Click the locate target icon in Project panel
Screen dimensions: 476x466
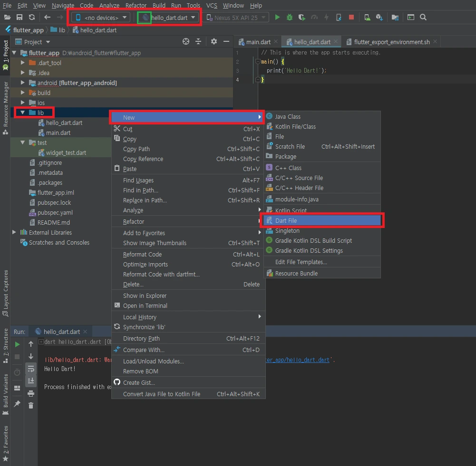click(186, 41)
